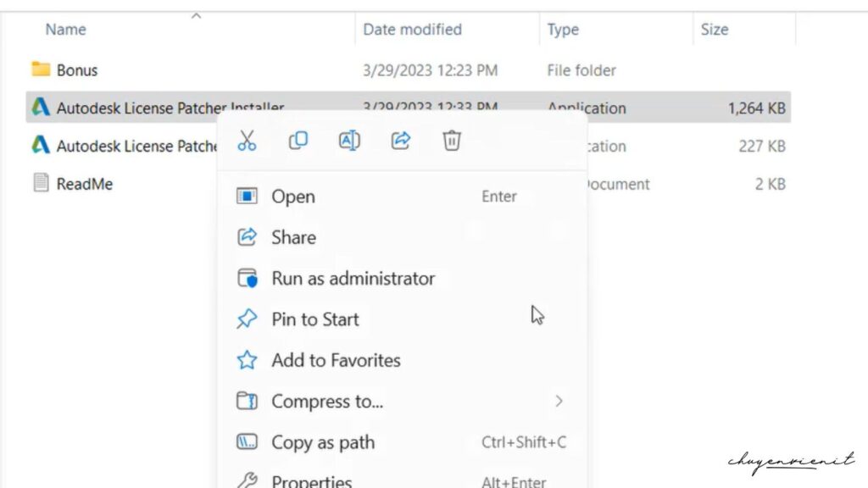Click the ReadMe document icon
868x488 pixels.
pyautogui.click(x=40, y=183)
